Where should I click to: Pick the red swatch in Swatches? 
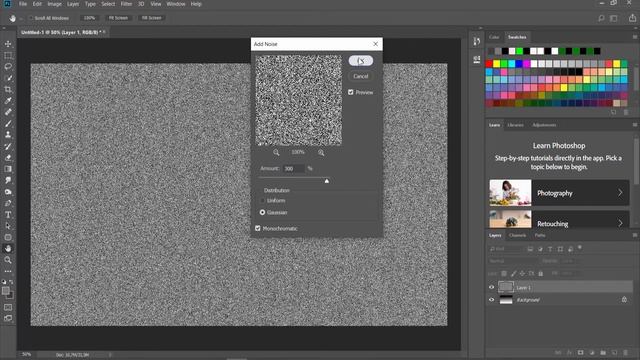tap(489, 63)
